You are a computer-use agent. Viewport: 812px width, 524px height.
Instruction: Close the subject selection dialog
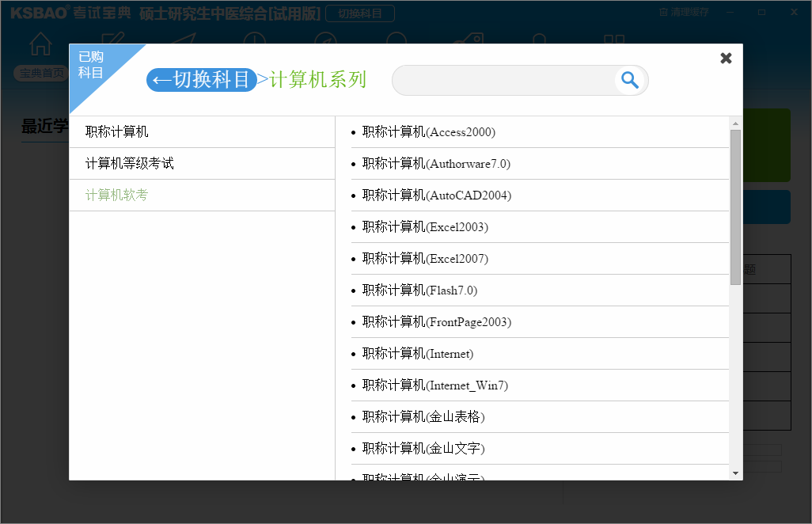[x=726, y=58]
